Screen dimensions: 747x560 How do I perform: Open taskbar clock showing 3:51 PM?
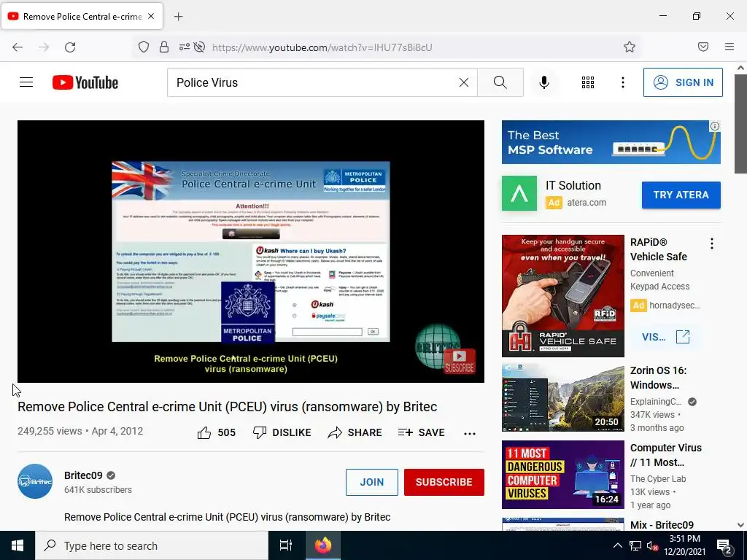[684, 545]
